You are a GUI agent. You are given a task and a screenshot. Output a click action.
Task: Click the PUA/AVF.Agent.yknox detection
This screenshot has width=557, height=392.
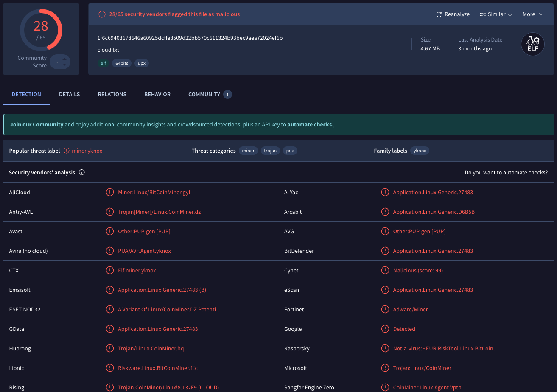tap(145, 251)
